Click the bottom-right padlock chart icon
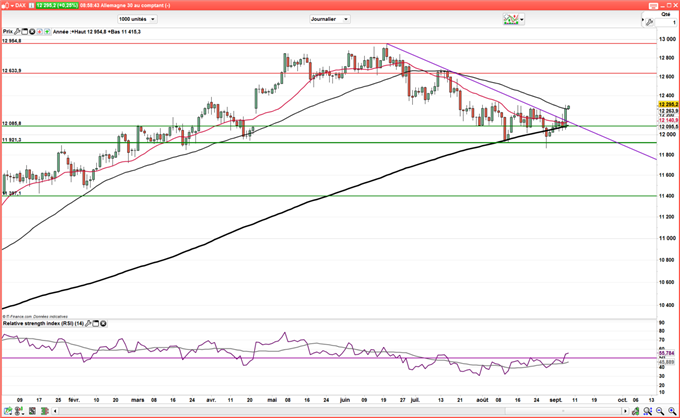This screenshot has width=680, height=418. coord(635,411)
